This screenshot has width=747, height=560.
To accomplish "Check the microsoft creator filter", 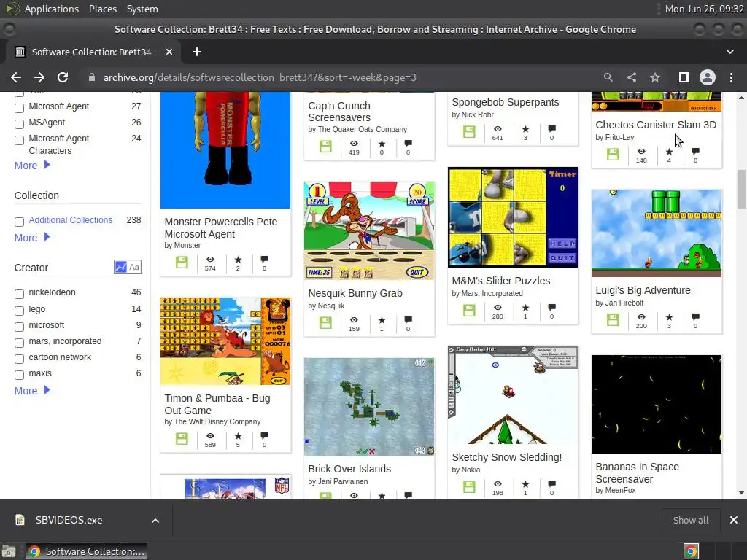I will [x=19, y=327].
